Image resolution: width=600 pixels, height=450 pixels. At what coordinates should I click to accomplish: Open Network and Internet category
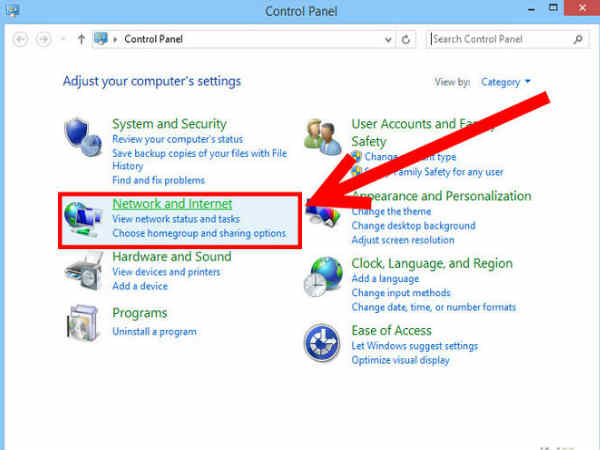click(x=172, y=204)
